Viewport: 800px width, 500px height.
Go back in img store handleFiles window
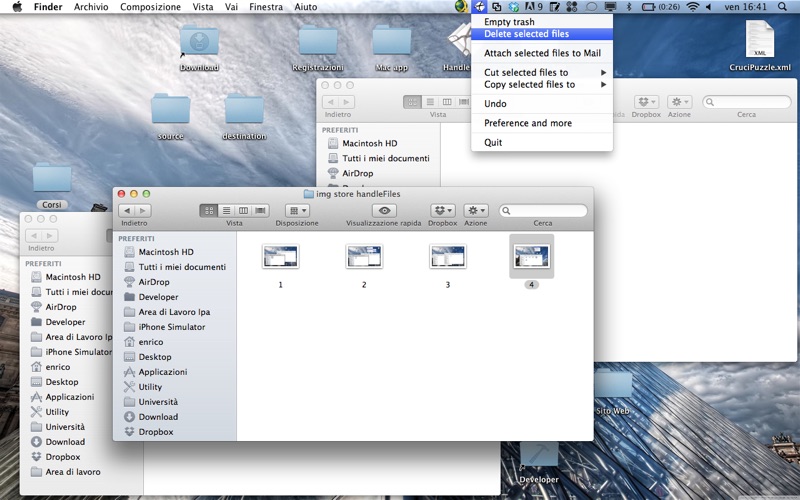(127, 210)
